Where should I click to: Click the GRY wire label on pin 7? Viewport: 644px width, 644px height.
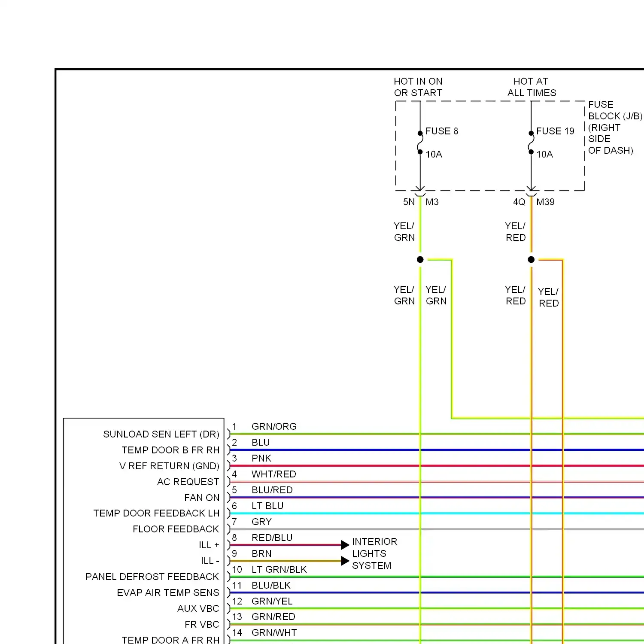point(261,522)
